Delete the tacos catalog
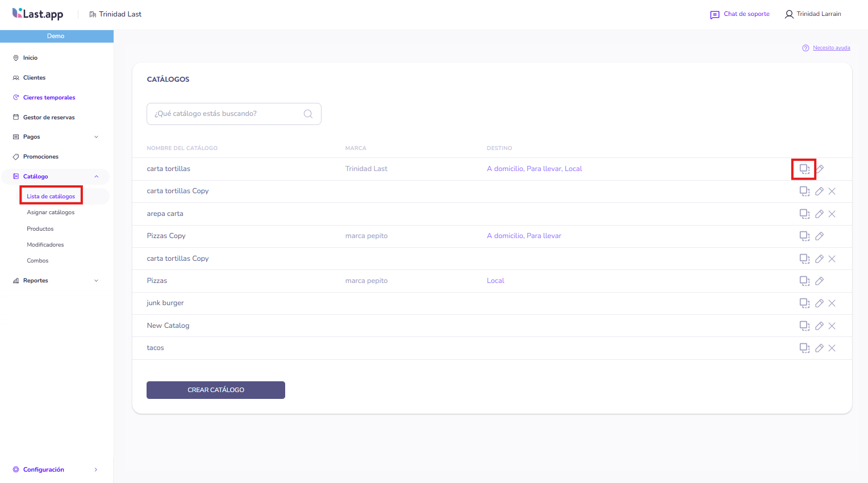The image size is (868, 483). pos(832,348)
